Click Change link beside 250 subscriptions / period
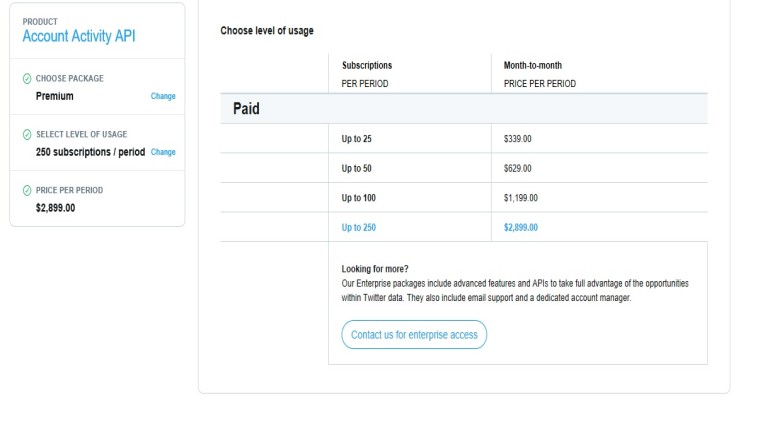Screen dimensions: 760x428 pos(163,152)
